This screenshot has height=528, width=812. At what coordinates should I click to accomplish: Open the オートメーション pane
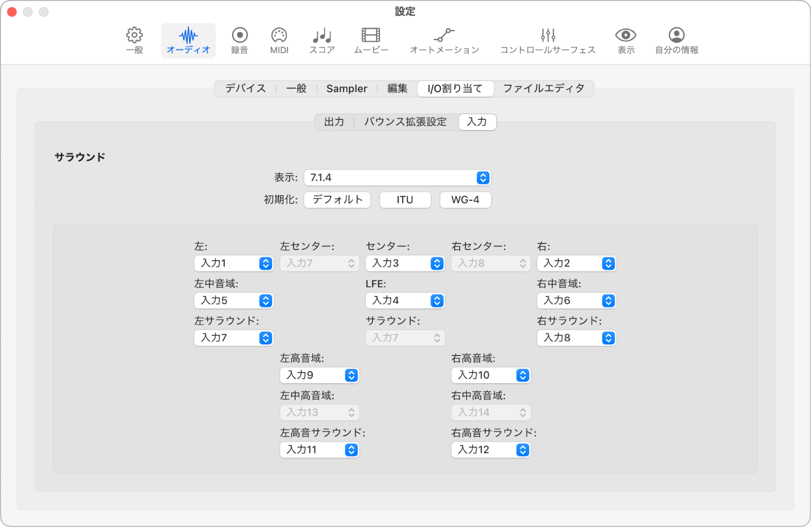point(444,41)
